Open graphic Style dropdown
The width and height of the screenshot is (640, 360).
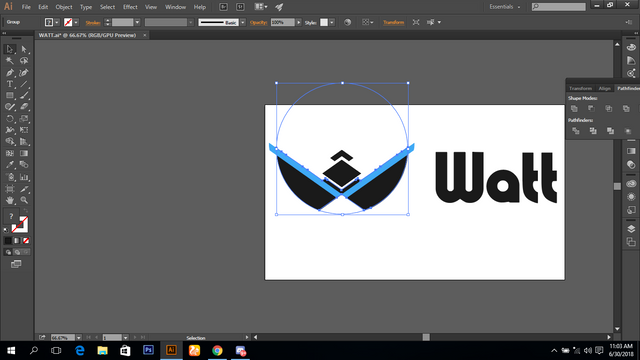coord(332,22)
